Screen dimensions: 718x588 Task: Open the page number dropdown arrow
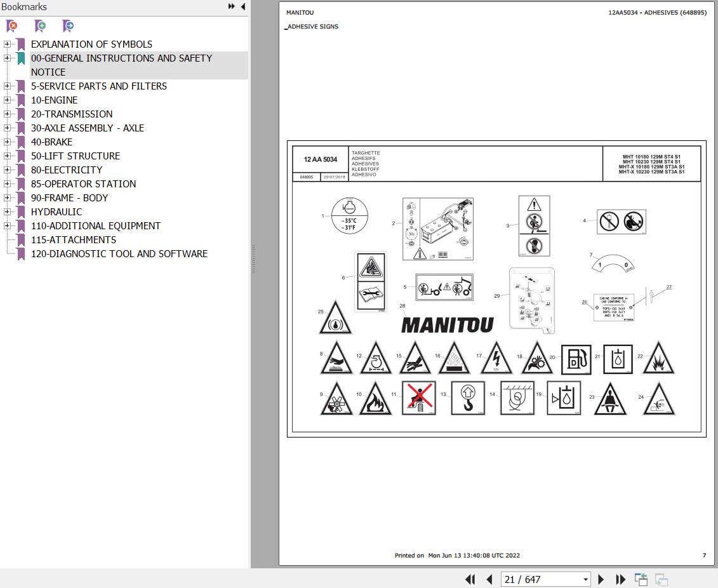pos(585,580)
